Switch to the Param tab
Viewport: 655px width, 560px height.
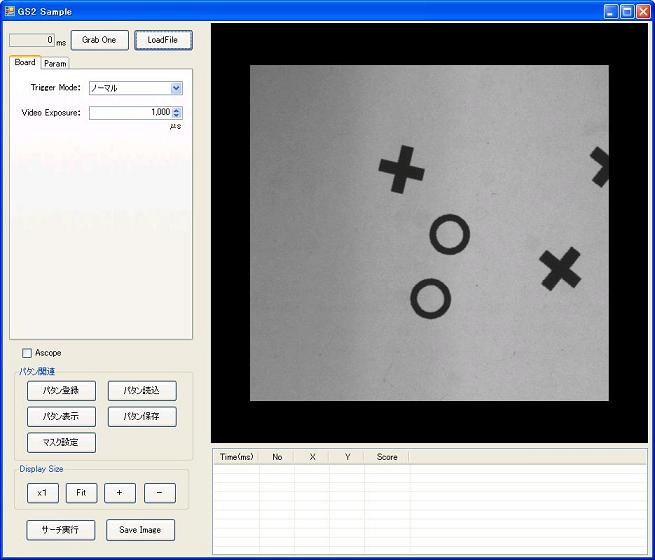[x=55, y=63]
